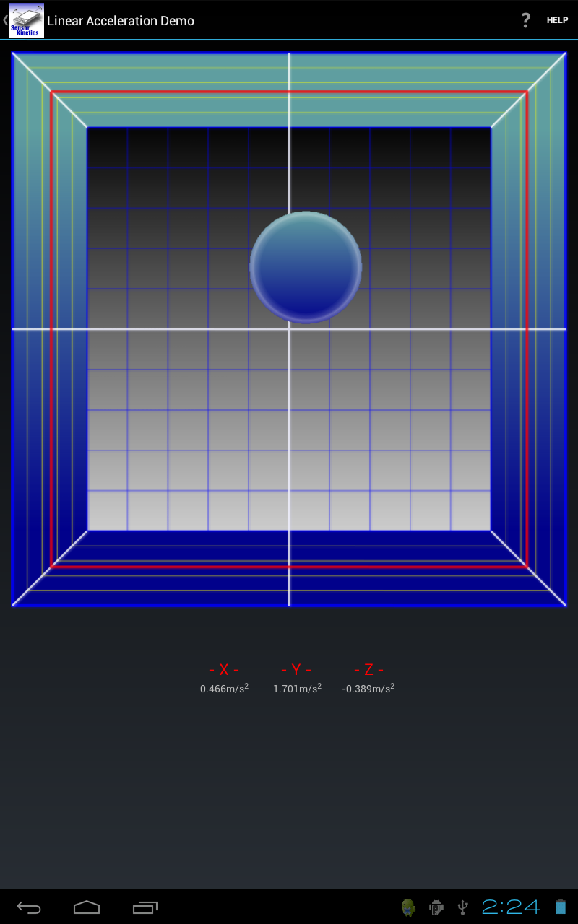Screen dimensions: 578x924
Task: Tap the -0.389m/s² Z reading
Action: [x=368, y=688]
